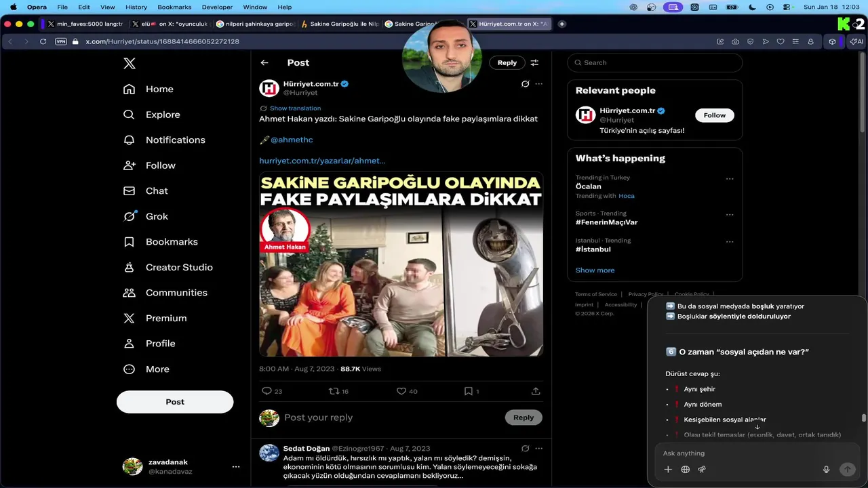The height and width of the screenshot is (488, 868).
Task: Click Reply button in Post header
Action: pyautogui.click(x=507, y=62)
